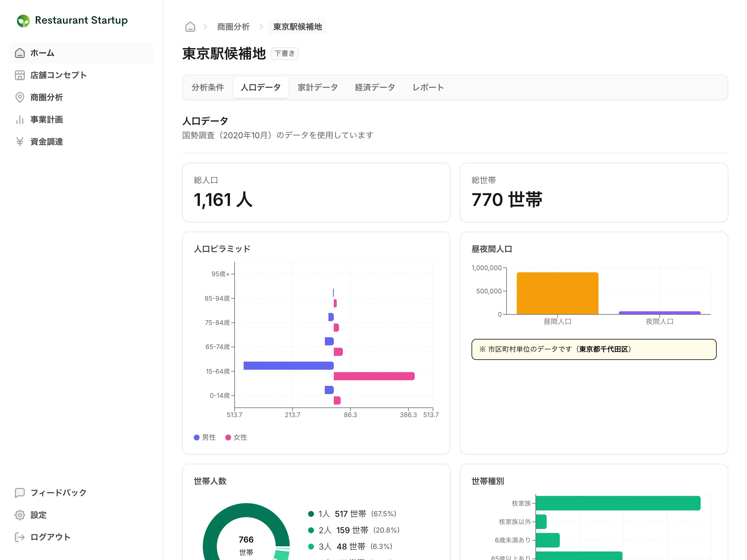Open 設定 in the sidebar

point(81,515)
